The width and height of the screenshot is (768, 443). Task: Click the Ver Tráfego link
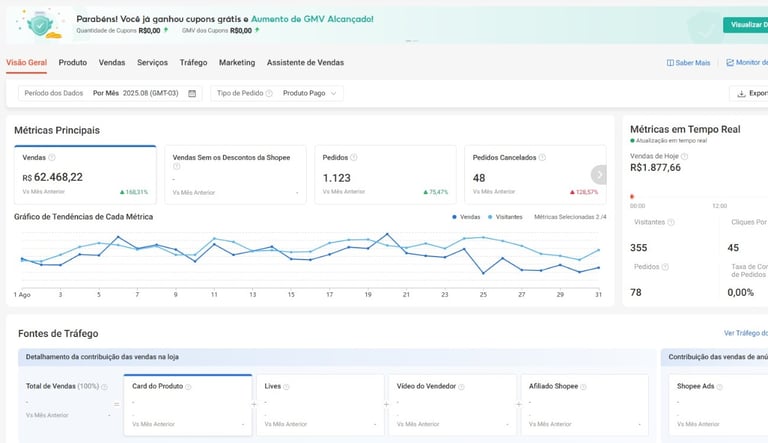pos(744,333)
